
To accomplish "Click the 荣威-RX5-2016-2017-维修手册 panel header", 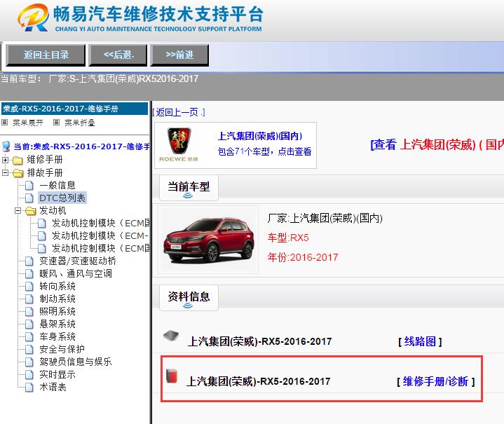I will 74,109.
